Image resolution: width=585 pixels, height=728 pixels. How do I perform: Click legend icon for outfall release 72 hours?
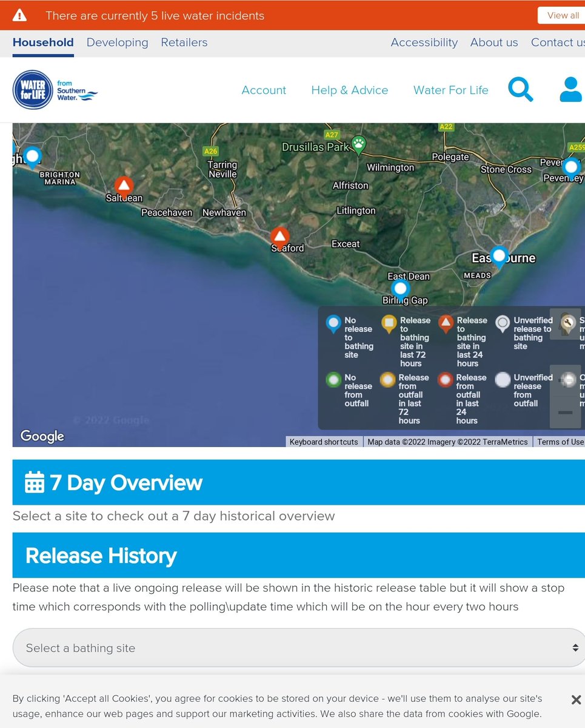pyautogui.click(x=387, y=380)
